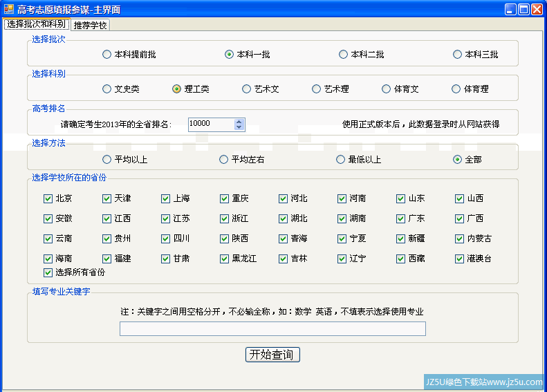Toggle the 江苏 checkbox
Image resolution: width=547 pixels, height=392 pixels.
pos(165,218)
